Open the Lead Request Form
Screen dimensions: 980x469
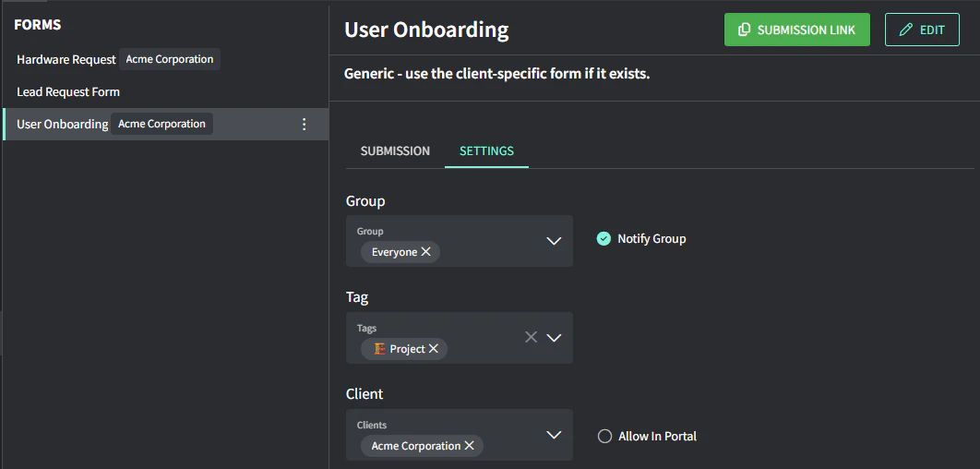68,92
